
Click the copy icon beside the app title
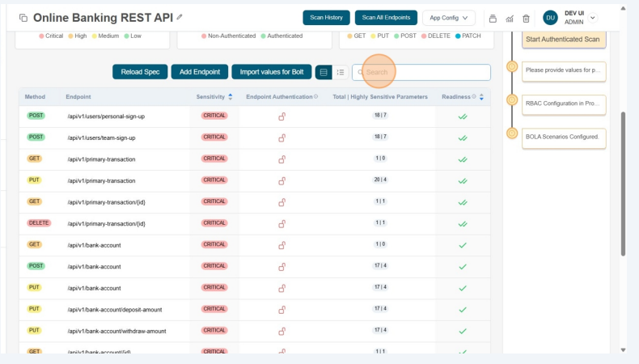(23, 18)
